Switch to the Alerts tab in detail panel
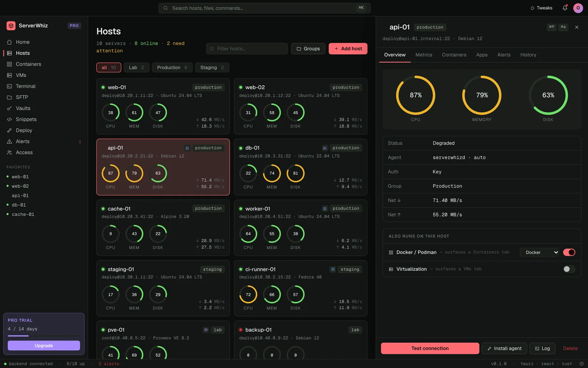The image size is (588, 368). click(504, 55)
